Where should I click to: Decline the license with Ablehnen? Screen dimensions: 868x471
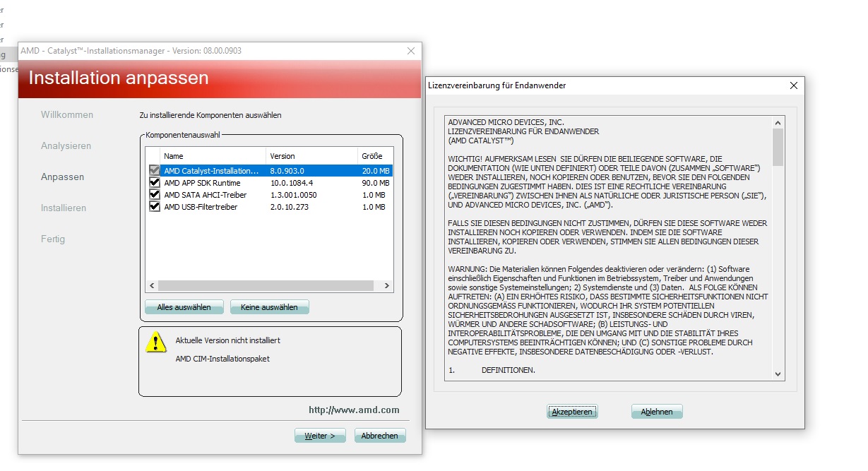(657, 412)
